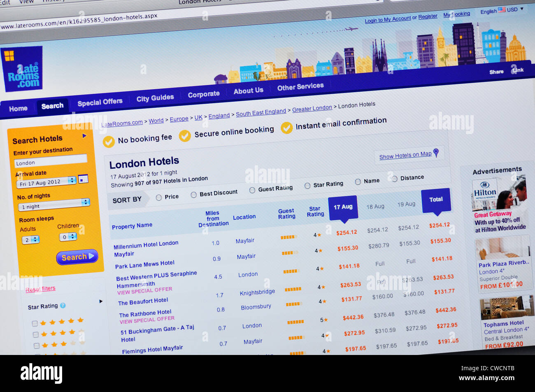Click the Europe breadcrumb link

pos(179,119)
